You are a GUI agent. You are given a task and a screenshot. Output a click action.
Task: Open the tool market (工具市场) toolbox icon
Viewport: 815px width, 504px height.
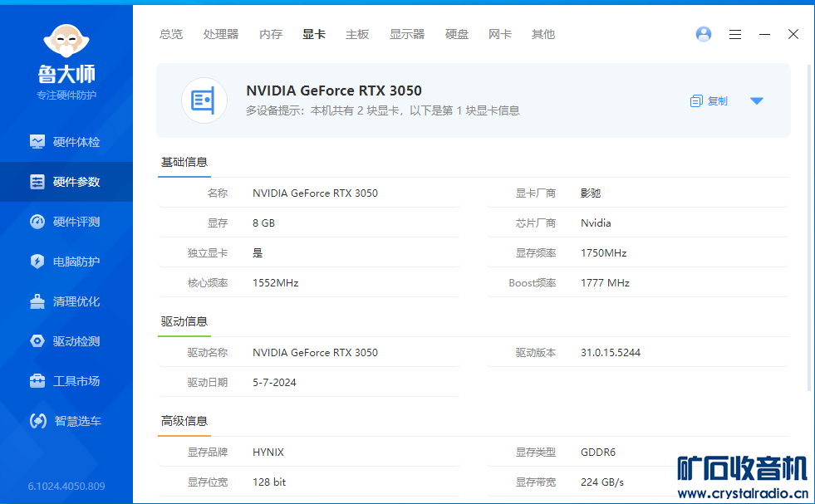[x=37, y=381]
